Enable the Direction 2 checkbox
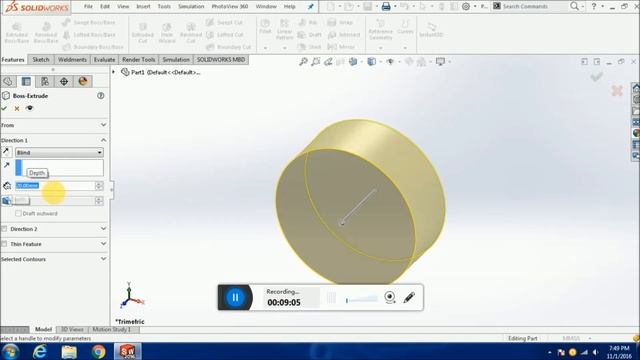Viewport: 640px width, 360px height. point(4,229)
